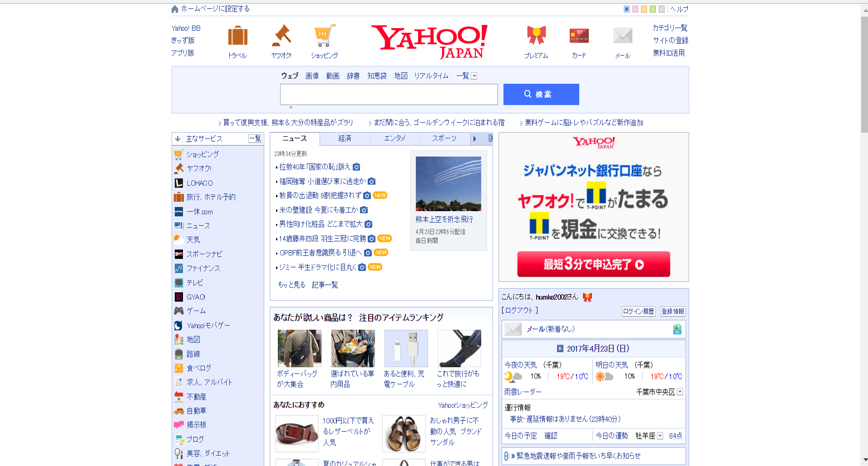
Task: Open the トラベル suitcase icon in header
Action: [237, 36]
